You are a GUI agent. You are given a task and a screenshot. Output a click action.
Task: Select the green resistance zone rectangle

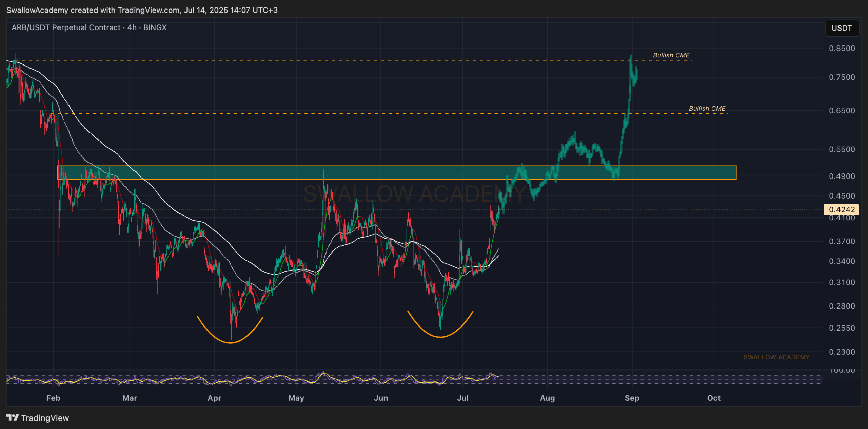(397, 172)
